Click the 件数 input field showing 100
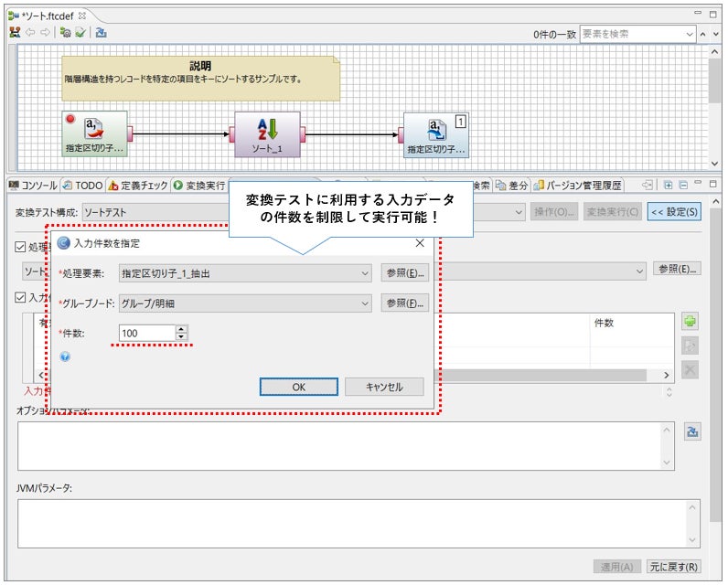 point(147,333)
